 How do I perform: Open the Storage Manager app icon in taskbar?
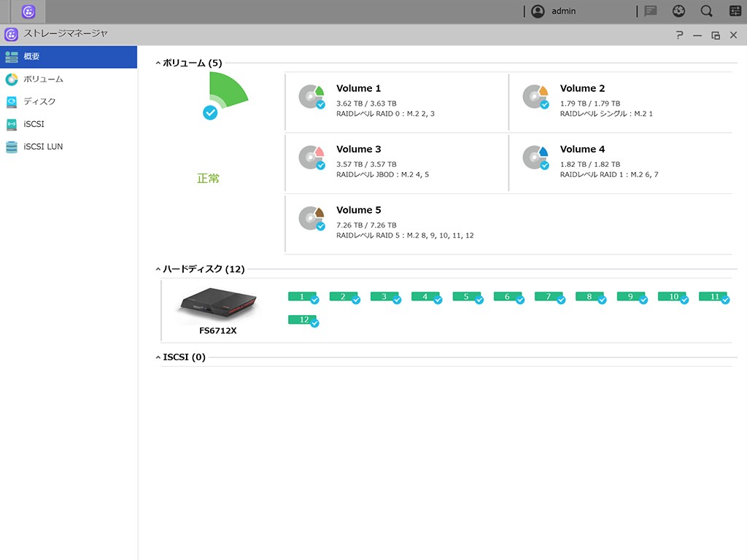(x=28, y=12)
